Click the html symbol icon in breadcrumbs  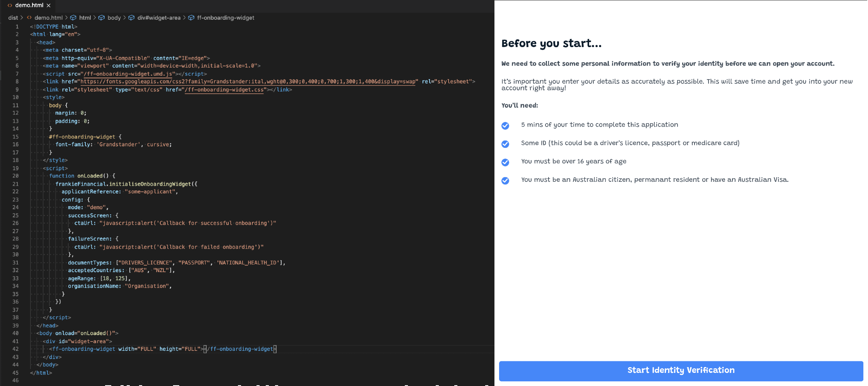73,18
